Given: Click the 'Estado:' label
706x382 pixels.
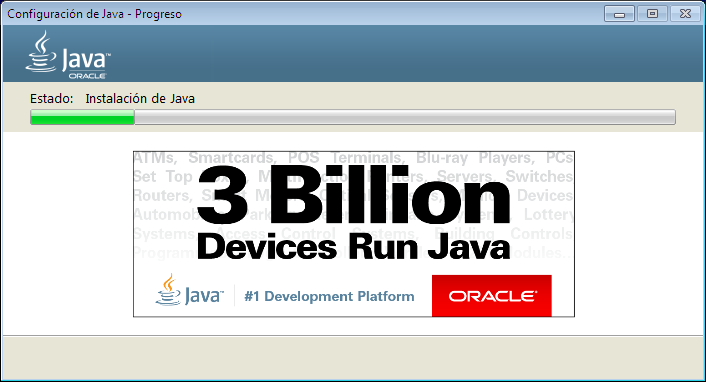Looking at the screenshot, I should pyautogui.click(x=51, y=99).
